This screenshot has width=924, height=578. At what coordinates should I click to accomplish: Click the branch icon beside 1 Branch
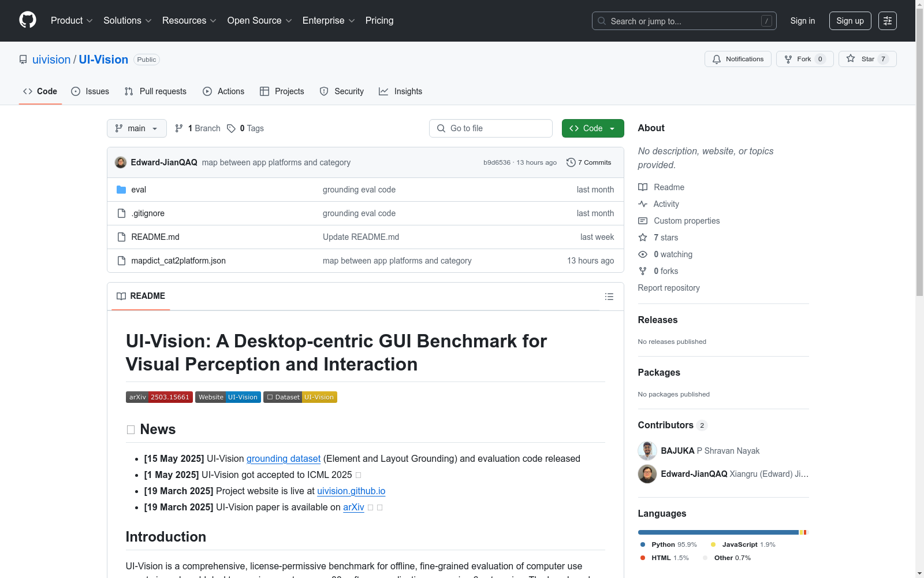[179, 128]
